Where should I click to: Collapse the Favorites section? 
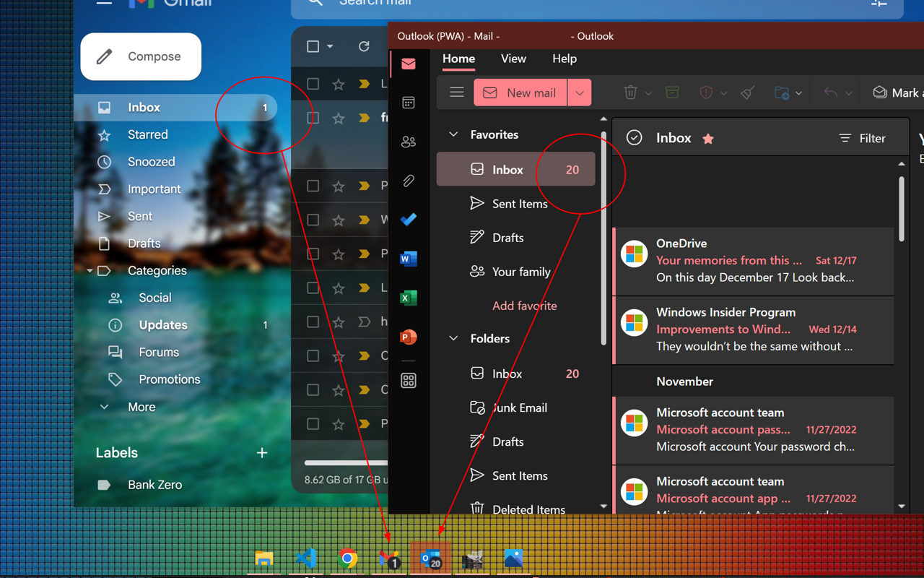point(453,134)
